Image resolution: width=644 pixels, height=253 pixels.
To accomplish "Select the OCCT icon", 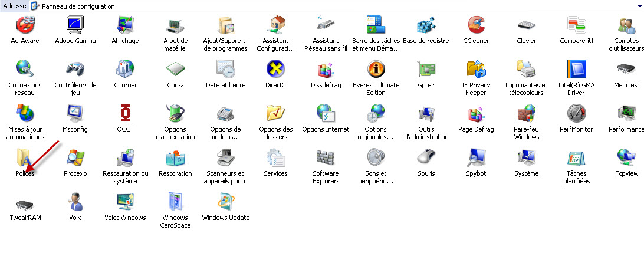I will point(125,114).
